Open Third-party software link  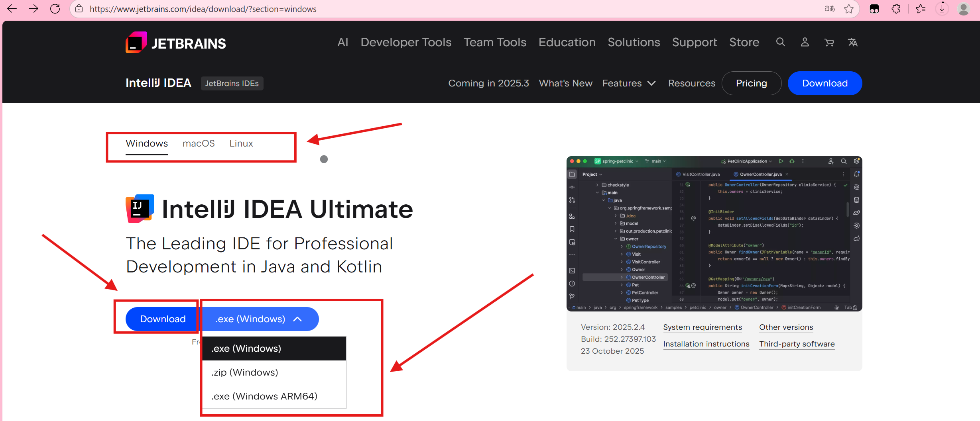(x=797, y=344)
